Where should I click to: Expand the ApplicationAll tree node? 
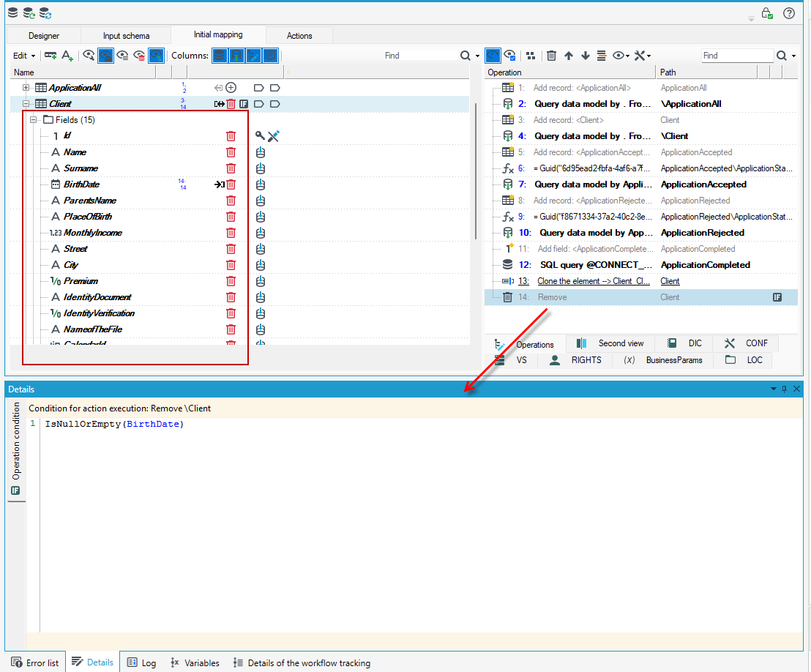[x=26, y=88]
